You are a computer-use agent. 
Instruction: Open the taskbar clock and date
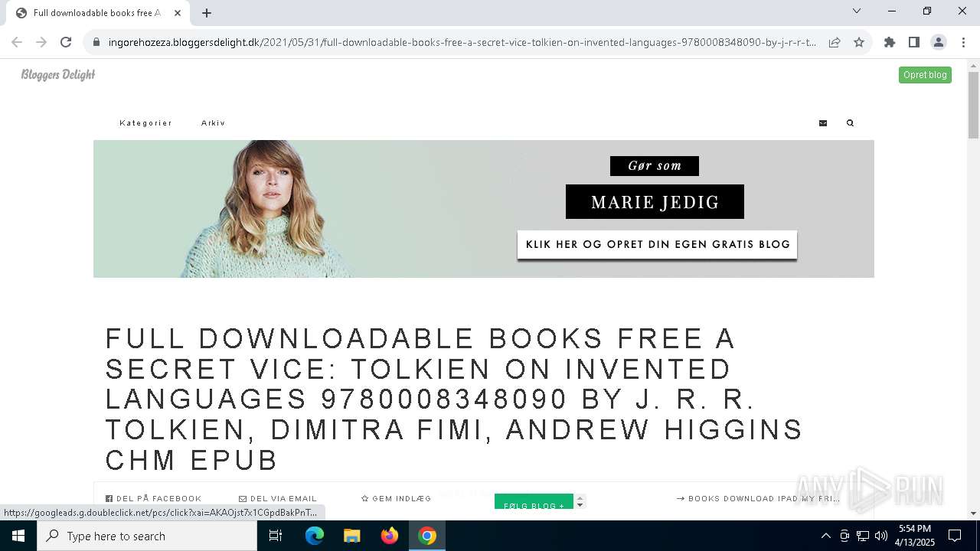point(915,536)
